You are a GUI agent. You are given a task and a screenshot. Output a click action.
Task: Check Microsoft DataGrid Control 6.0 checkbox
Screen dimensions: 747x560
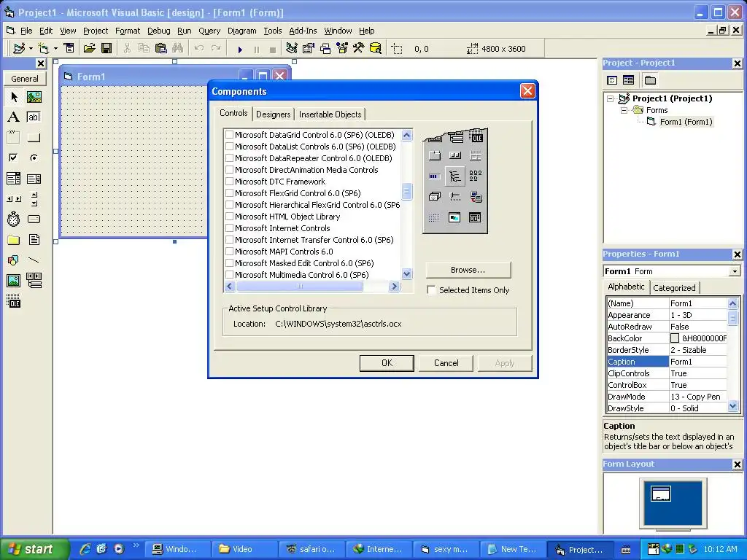(229, 135)
